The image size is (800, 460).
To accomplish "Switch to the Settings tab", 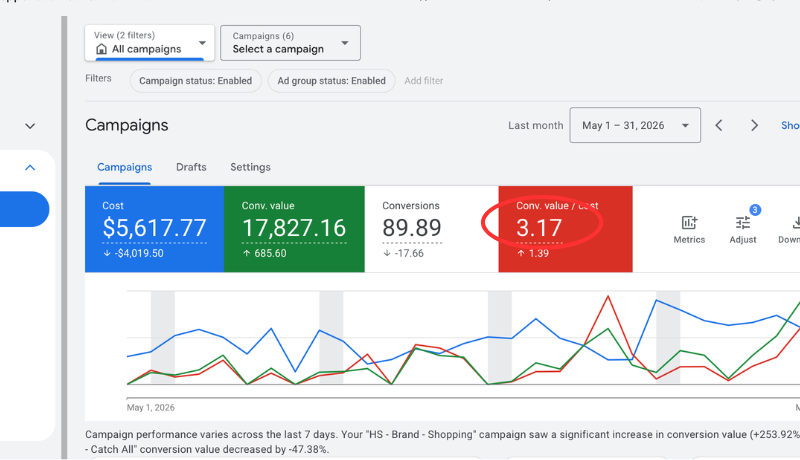I will (x=251, y=167).
